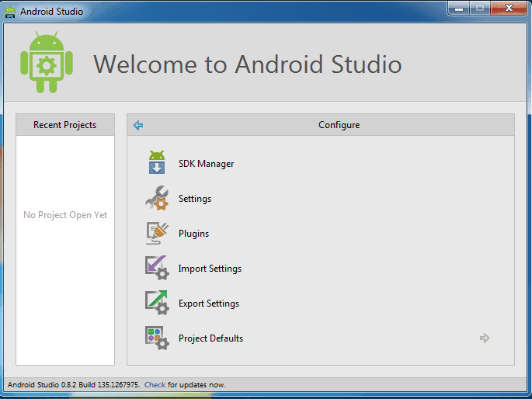Click the Export Settings green arrow icon
532x399 pixels.
[157, 303]
